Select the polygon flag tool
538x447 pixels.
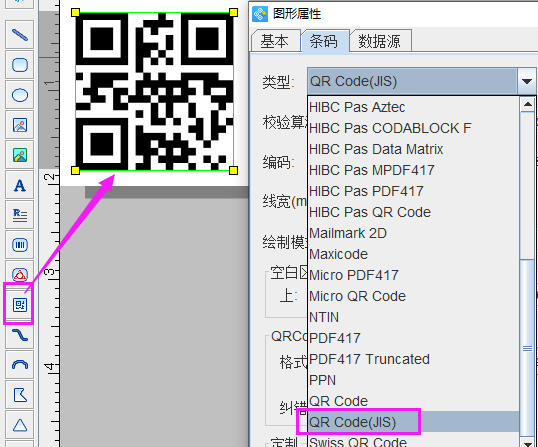click(x=20, y=395)
